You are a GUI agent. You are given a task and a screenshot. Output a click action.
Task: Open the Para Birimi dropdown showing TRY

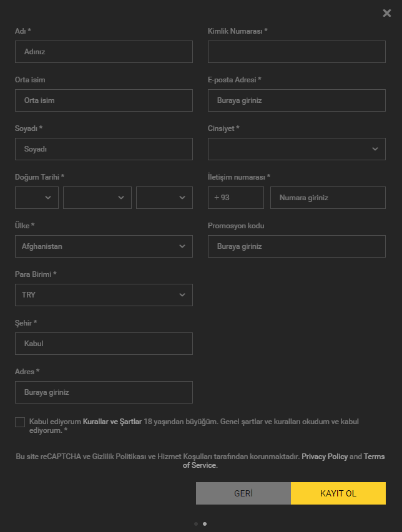[x=104, y=295]
